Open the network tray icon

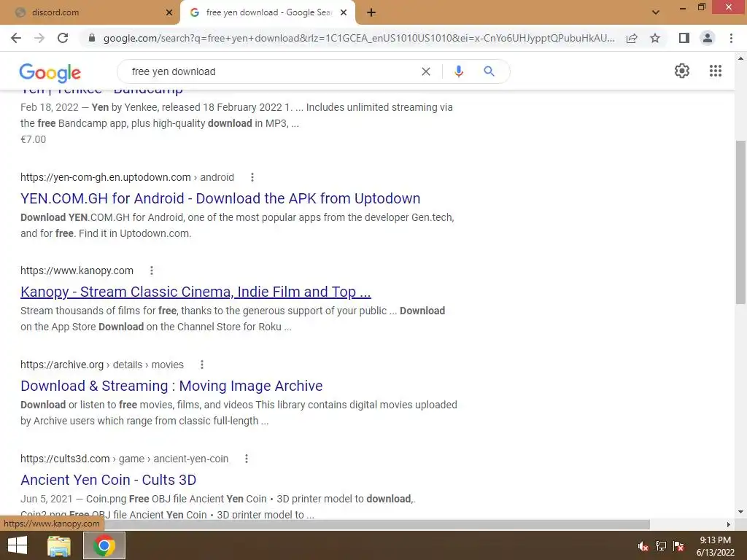pyautogui.click(x=661, y=545)
